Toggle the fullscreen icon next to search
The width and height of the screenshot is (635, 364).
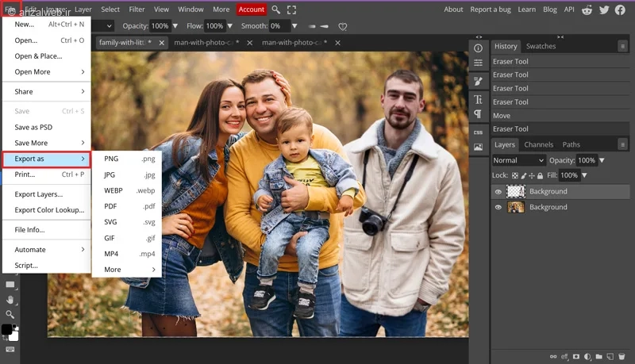coord(291,10)
